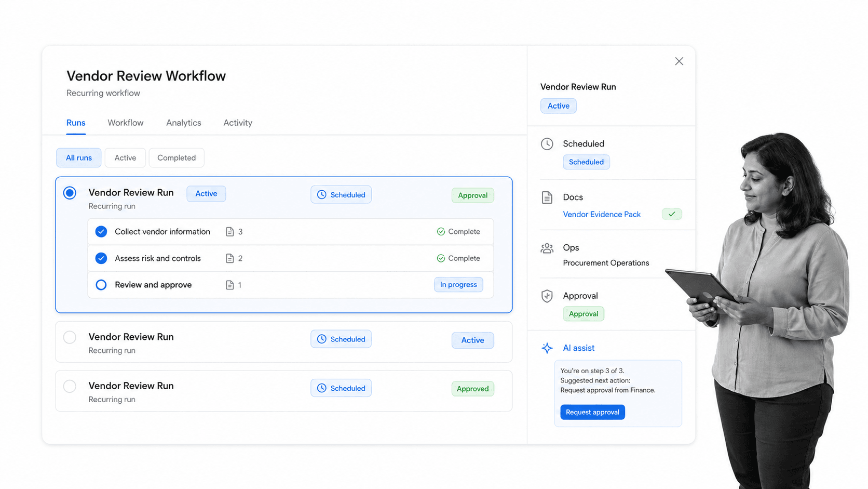Click the Procurement Operations text
The height and width of the screenshot is (489, 868).
(x=606, y=263)
